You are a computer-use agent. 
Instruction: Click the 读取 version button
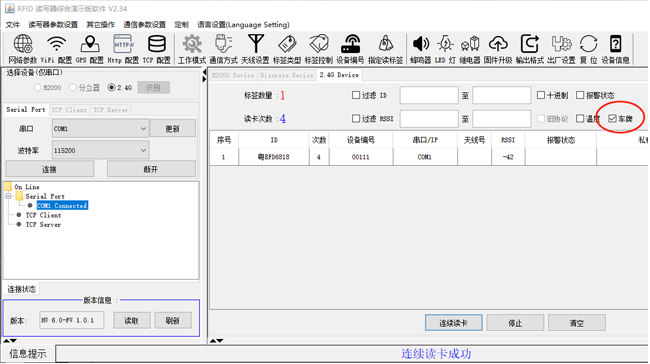point(131,320)
